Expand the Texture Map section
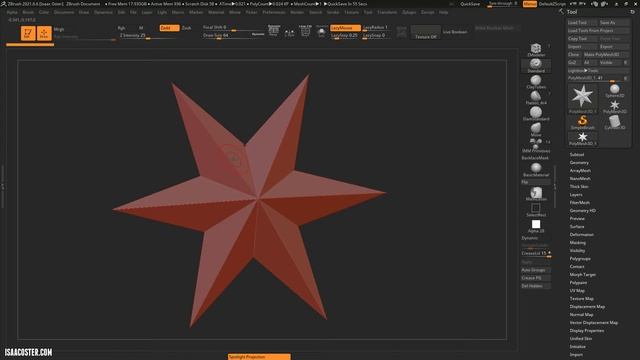 [x=582, y=299]
